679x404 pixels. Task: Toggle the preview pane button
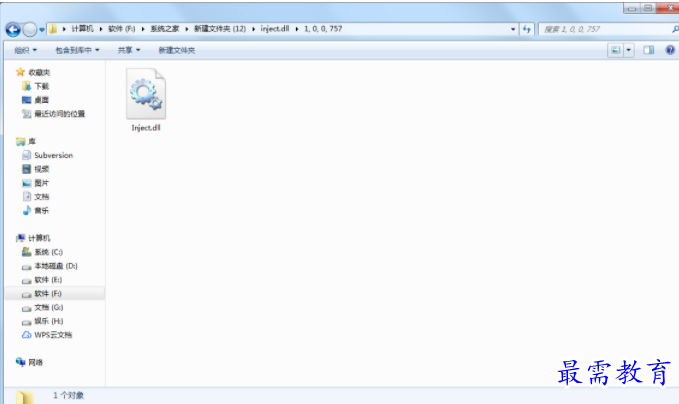click(649, 50)
